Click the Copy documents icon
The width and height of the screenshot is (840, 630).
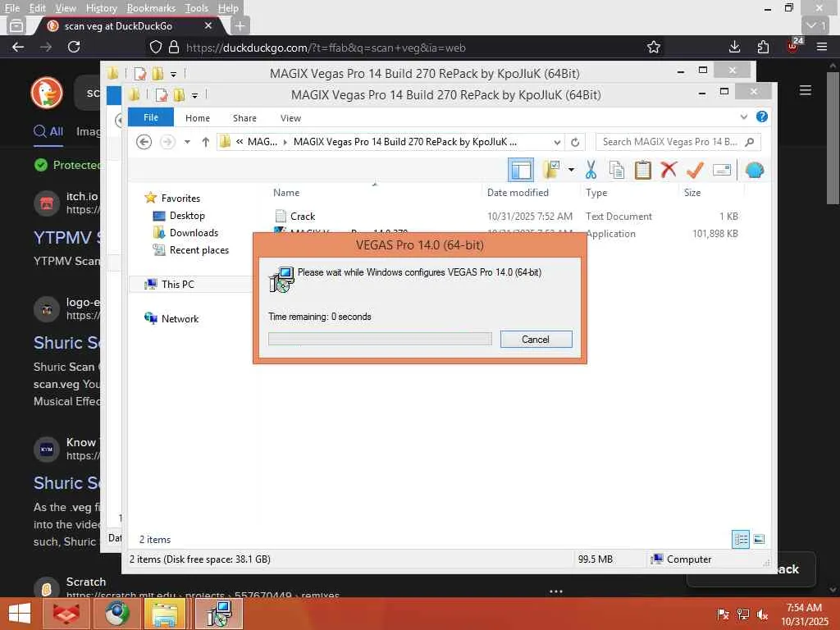tap(617, 170)
